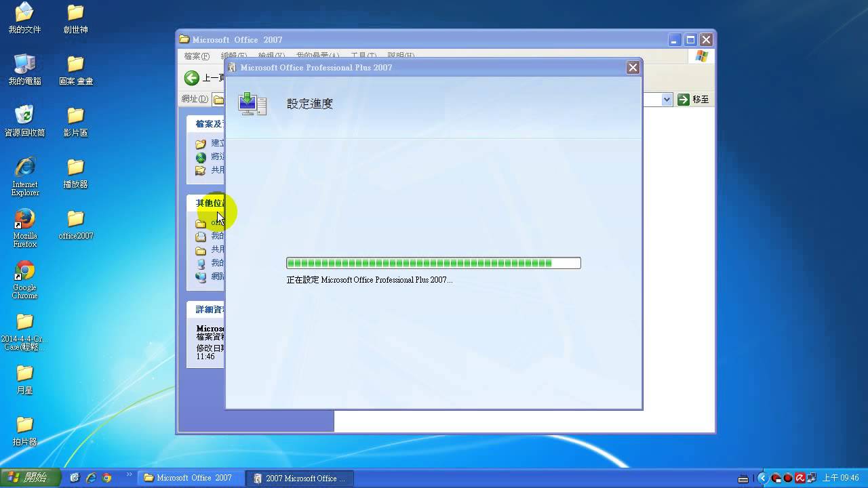Click the first quick launch icon

pyautogui.click(x=75, y=478)
